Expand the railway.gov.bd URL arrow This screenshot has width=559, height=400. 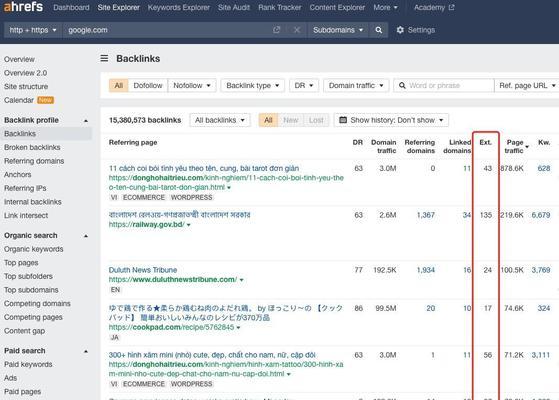[x=188, y=225]
